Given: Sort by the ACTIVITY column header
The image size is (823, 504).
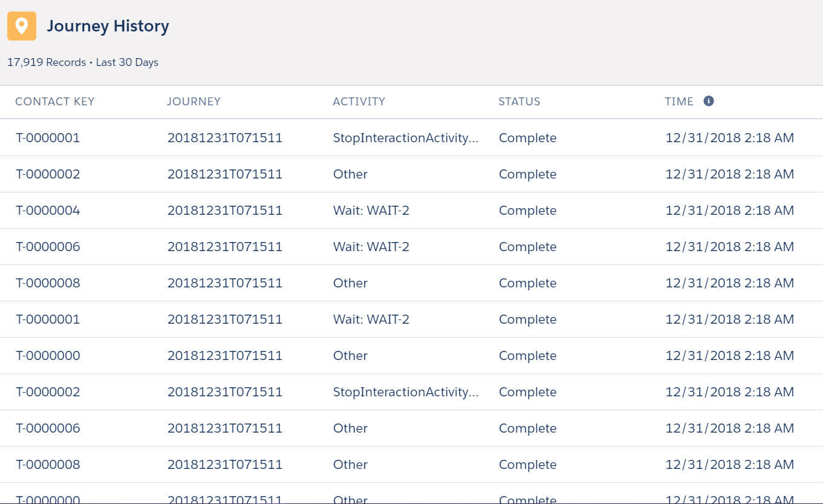Looking at the screenshot, I should [359, 102].
